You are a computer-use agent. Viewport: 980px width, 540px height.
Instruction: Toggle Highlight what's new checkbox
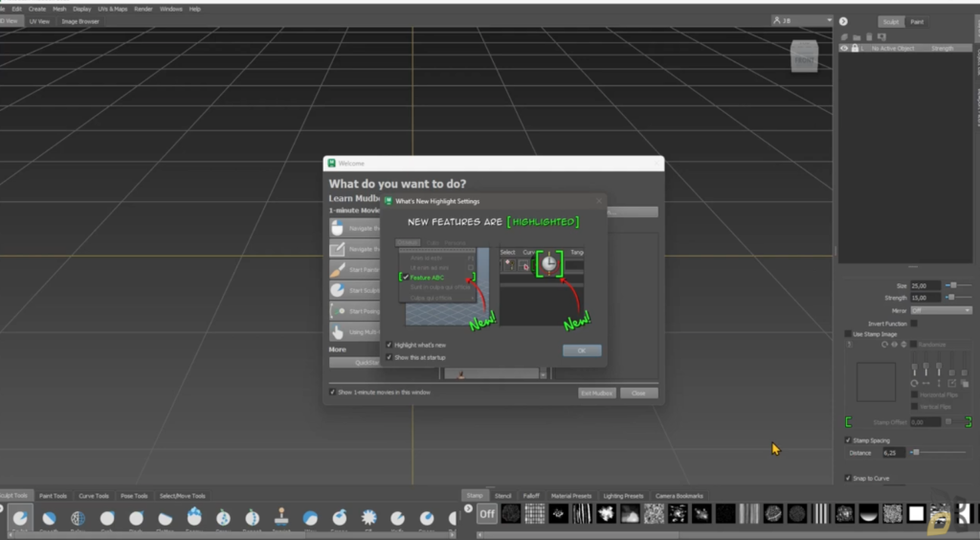coord(389,345)
